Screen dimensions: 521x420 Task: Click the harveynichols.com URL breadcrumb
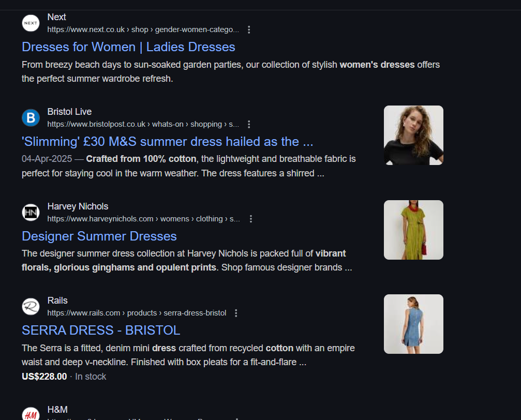(143, 219)
